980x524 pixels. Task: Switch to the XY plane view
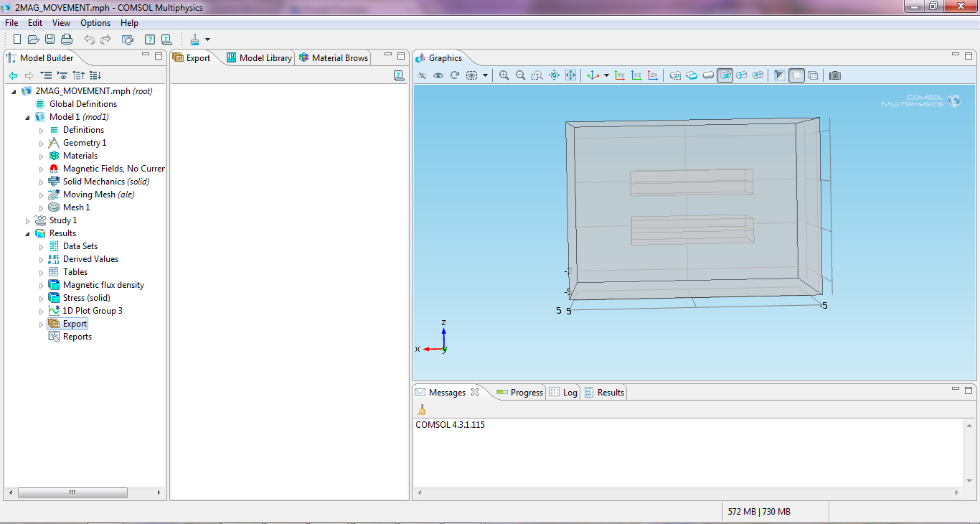(x=620, y=75)
